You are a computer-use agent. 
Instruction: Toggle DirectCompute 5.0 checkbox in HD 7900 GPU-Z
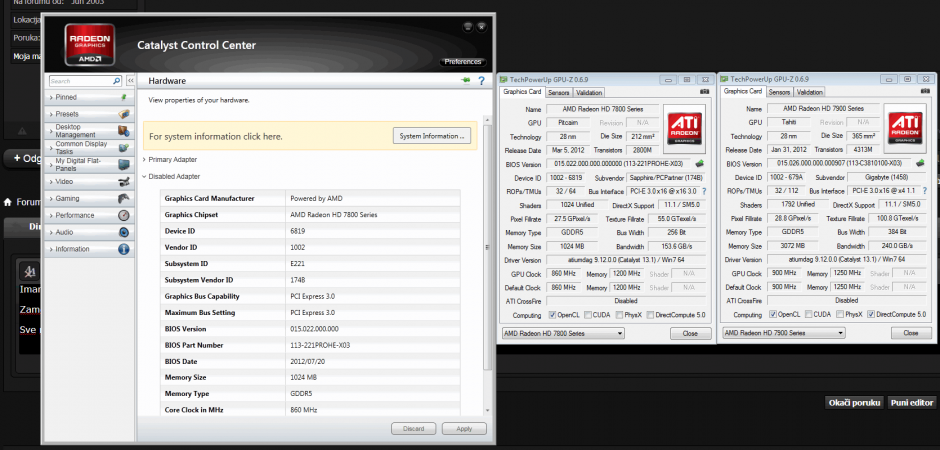tap(870, 314)
